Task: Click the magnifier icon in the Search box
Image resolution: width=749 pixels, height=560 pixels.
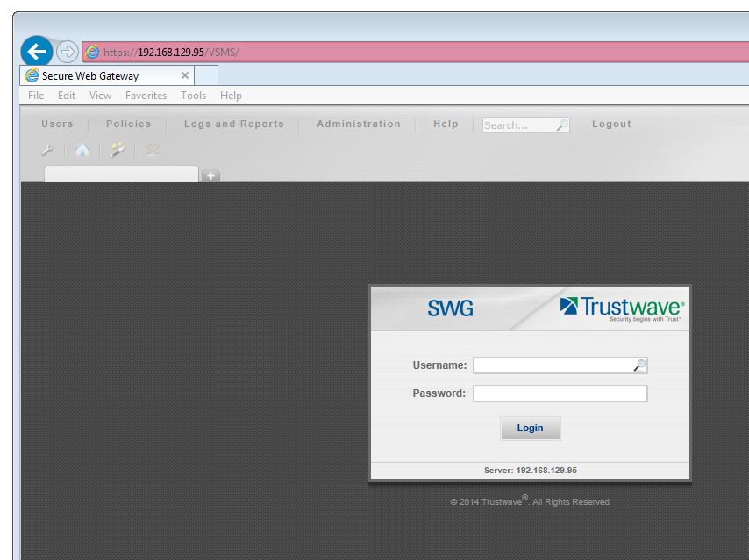Action: click(x=562, y=125)
